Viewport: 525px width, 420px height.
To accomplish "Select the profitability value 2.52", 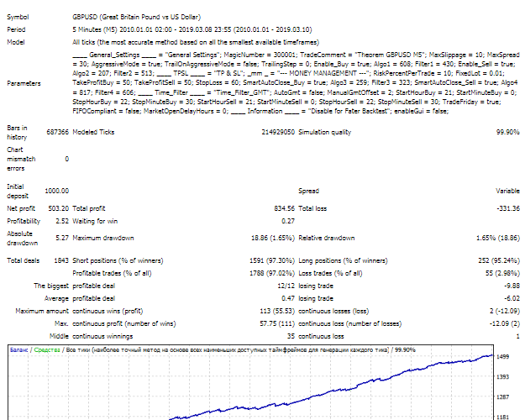I will point(62,221).
